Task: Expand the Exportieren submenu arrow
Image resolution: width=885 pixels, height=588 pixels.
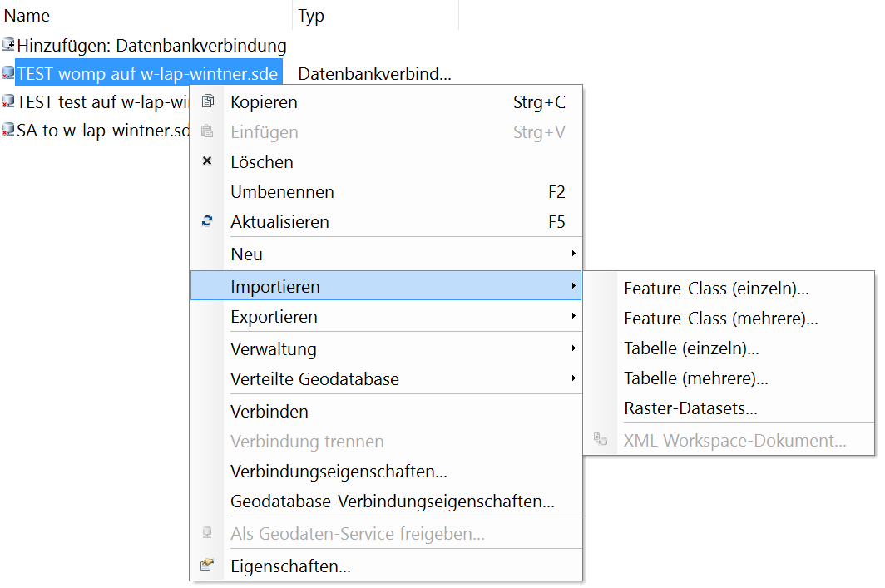Action: [575, 316]
